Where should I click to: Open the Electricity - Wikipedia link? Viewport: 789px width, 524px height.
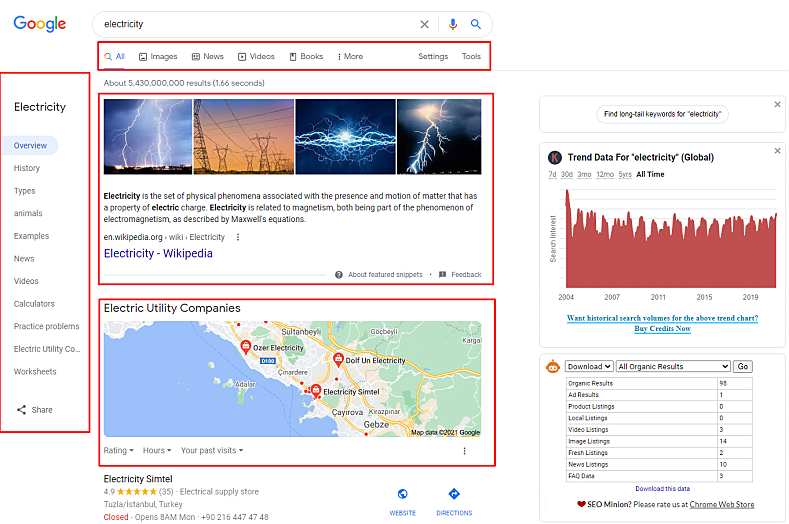point(158,253)
